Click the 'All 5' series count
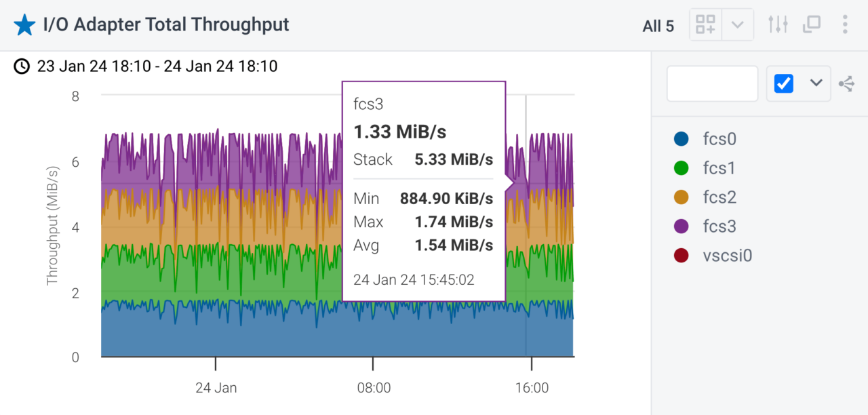868x415 pixels. pyautogui.click(x=658, y=26)
